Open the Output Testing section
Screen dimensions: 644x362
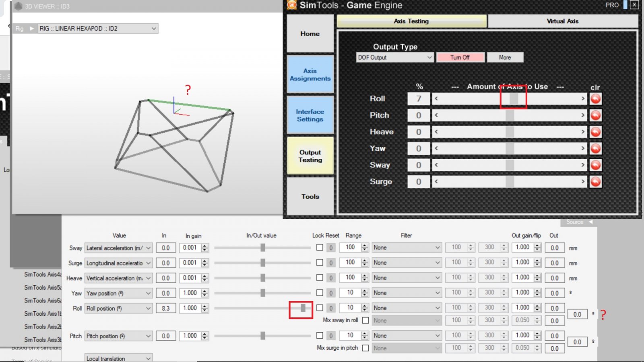[x=310, y=156]
